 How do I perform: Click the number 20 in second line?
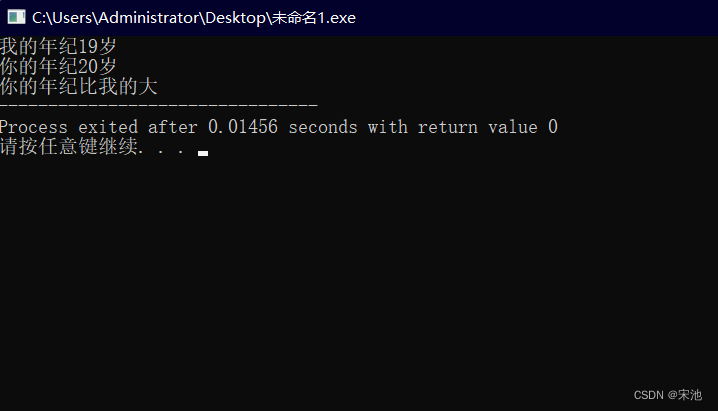click(88, 67)
